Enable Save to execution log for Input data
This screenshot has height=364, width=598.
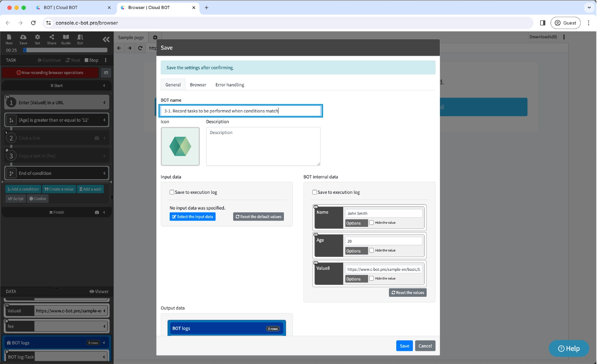[172, 192]
